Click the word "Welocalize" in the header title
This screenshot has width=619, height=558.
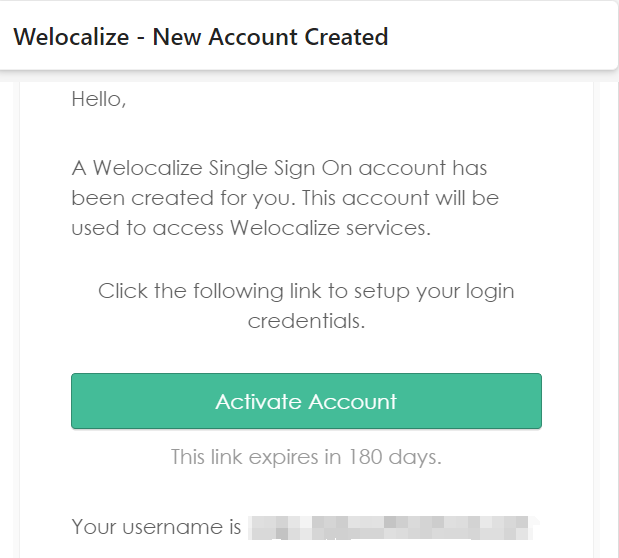click(x=71, y=38)
